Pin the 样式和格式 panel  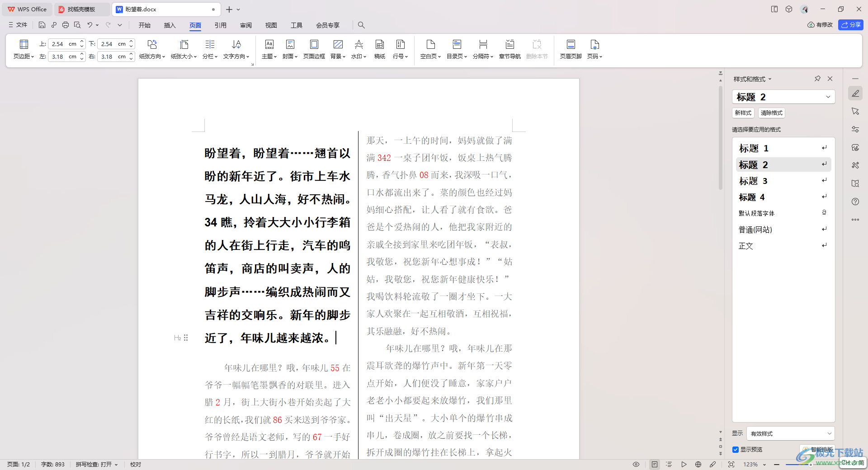tap(817, 79)
